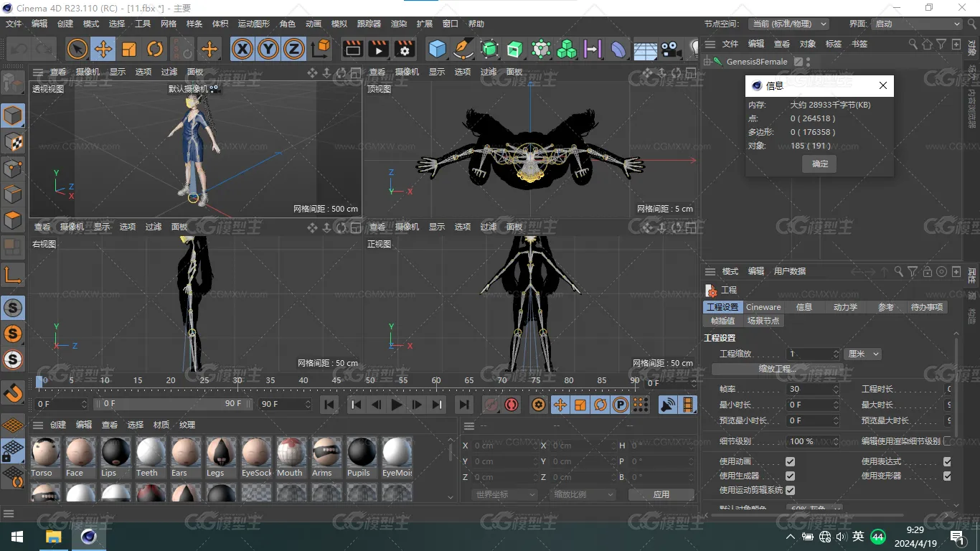Screen dimensions: 980x551
Task: Toggle Use Expressions checkbox
Action: 947,461
